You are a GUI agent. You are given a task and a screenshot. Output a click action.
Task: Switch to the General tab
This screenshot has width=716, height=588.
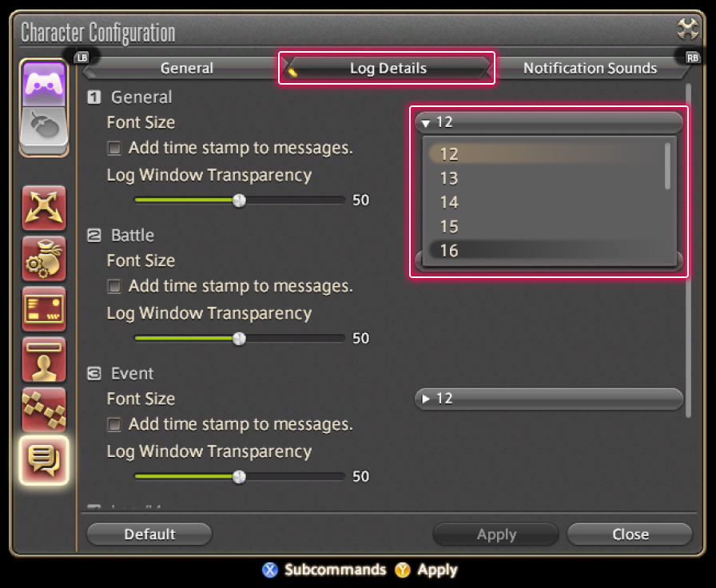pyautogui.click(x=187, y=68)
